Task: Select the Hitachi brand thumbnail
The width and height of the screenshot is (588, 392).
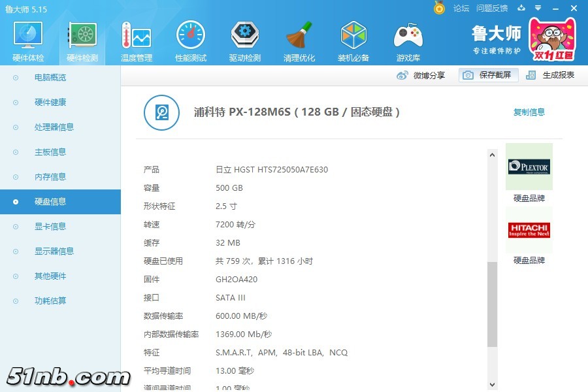Action: coord(529,230)
